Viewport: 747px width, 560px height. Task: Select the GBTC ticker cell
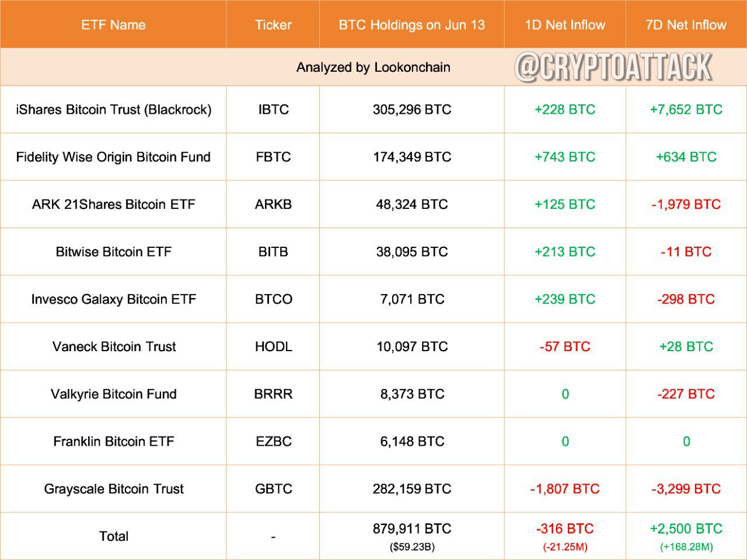pyautogui.click(x=273, y=489)
